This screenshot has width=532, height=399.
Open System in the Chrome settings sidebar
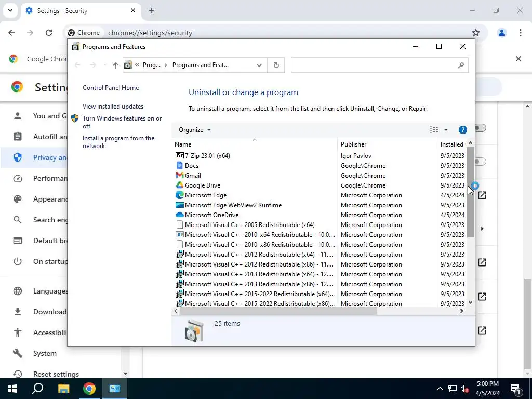45,353
